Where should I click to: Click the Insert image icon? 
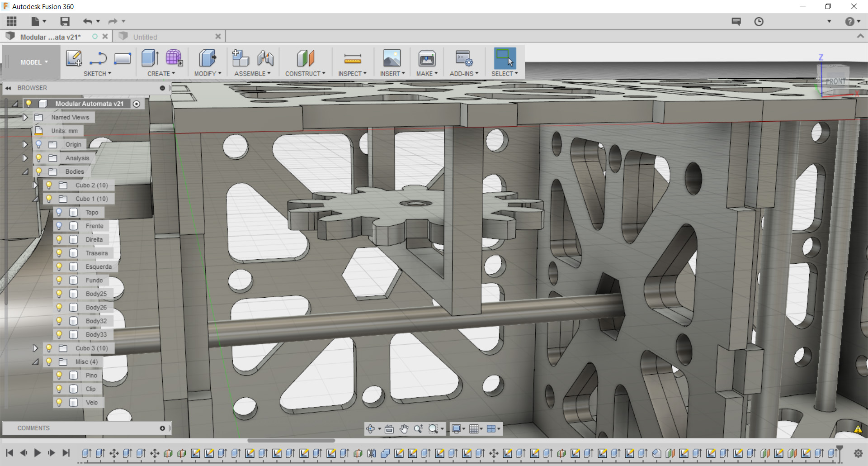click(x=392, y=58)
